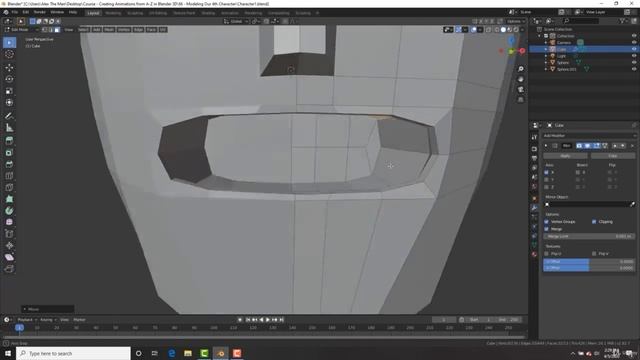Viewport: 640px width, 360px height.
Task: Collapse the Mirror modifier panel
Action: tap(546, 146)
